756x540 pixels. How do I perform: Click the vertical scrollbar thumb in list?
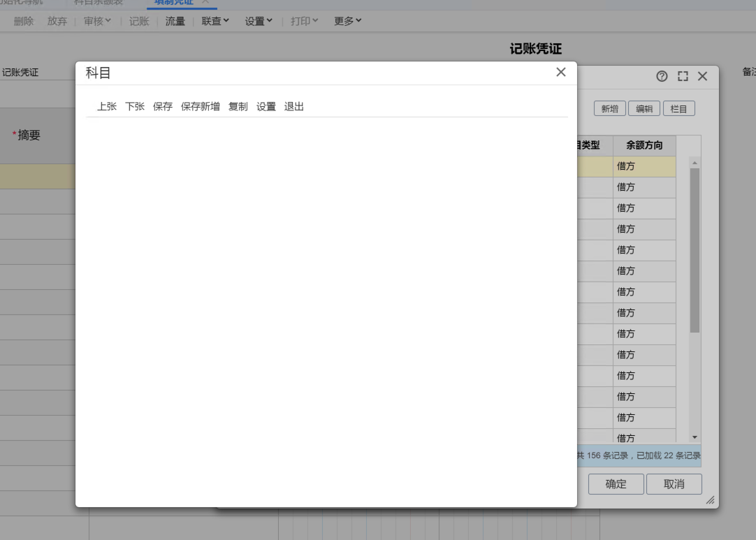(x=695, y=251)
